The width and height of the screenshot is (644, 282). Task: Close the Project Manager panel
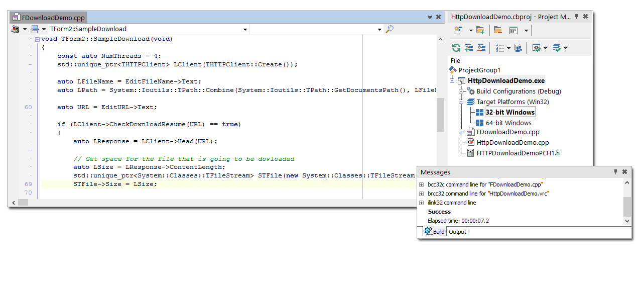585,17
